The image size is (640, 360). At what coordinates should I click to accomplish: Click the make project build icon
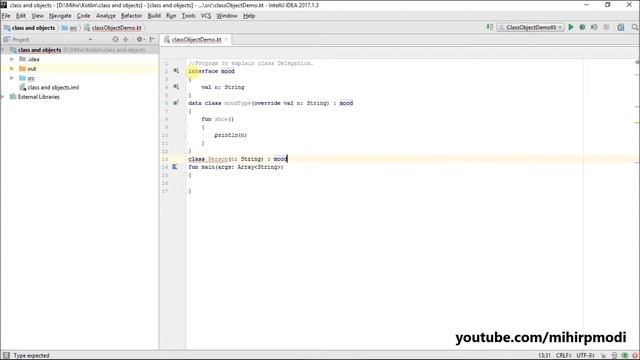tap(489, 27)
